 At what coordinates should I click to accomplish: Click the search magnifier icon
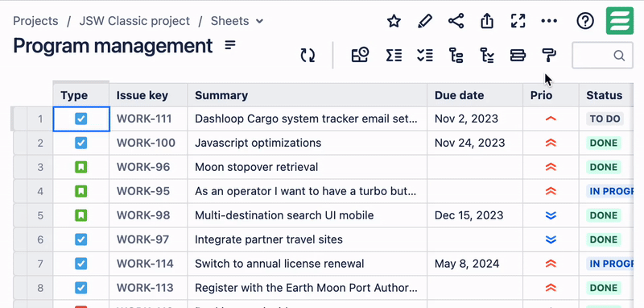click(x=619, y=56)
